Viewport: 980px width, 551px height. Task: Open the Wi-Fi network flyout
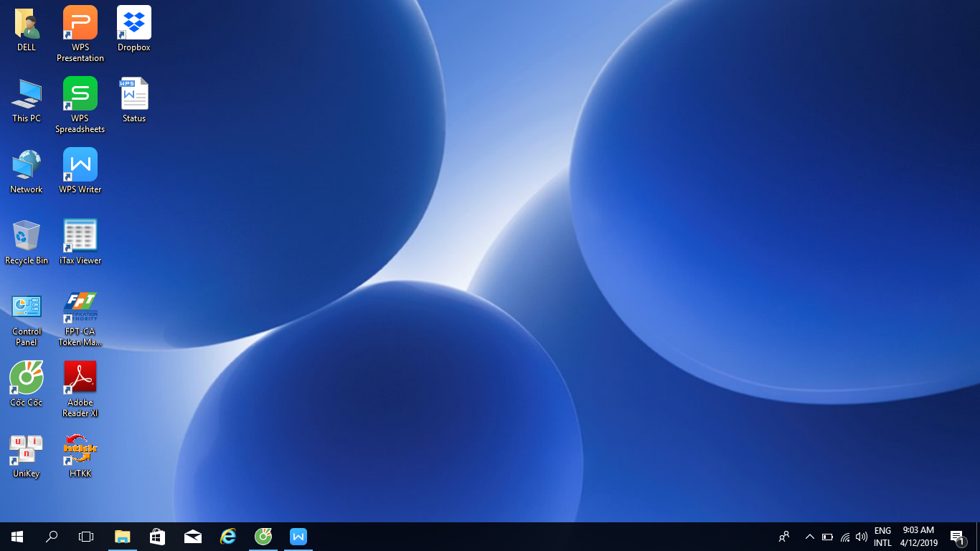(844, 537)
